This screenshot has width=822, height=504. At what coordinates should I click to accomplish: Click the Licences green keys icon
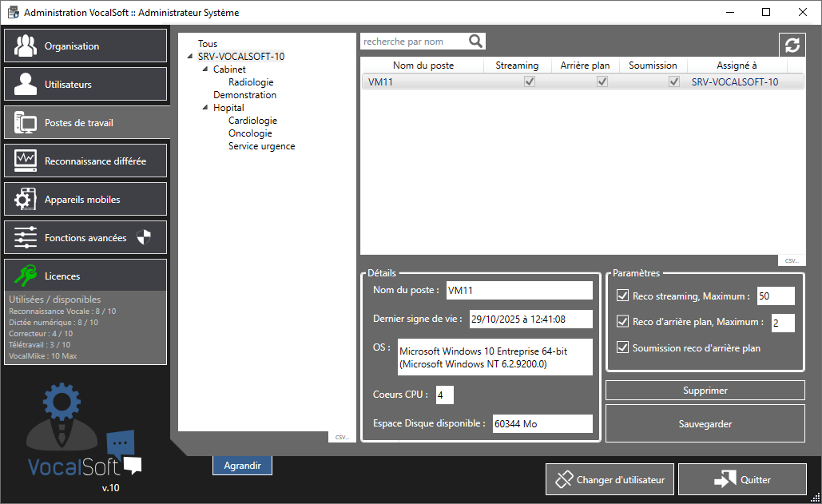[x=26, y=276]
